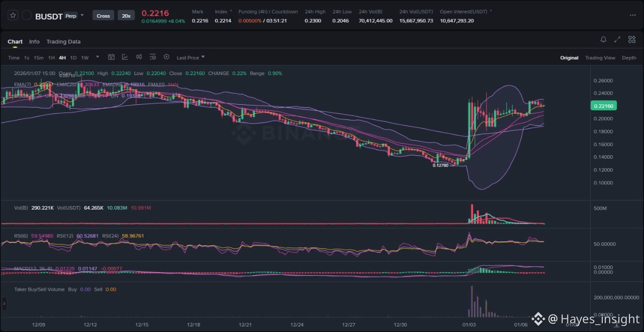Click the 24h Vol(B) value 70,412,445.00
The image size is (644, 332).
click(375, 21)
